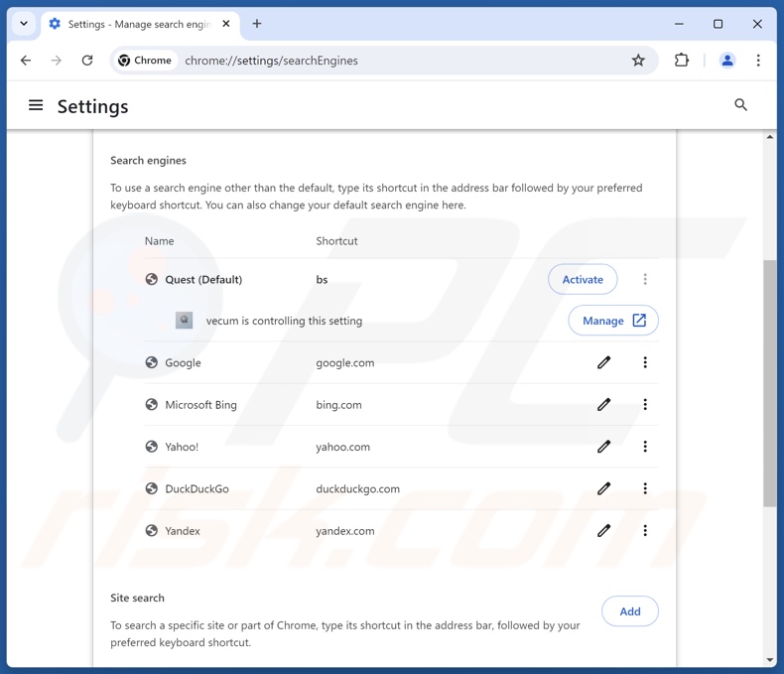The width and height of the screenshot is (784, 674).
Task: Select the Settings - Manage search engines tab
Action: click(x=140, y=24)
